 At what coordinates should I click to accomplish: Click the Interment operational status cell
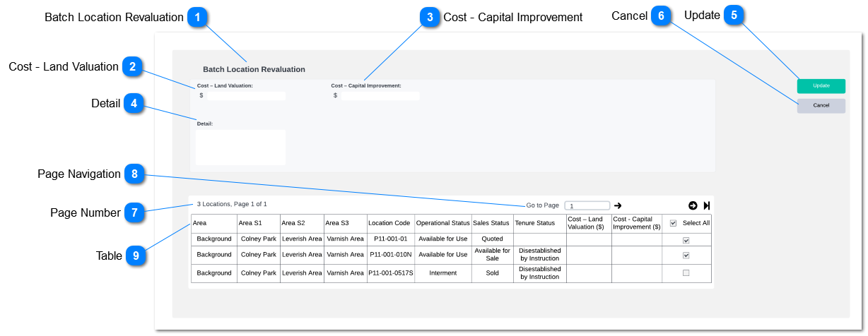point(443,273)
